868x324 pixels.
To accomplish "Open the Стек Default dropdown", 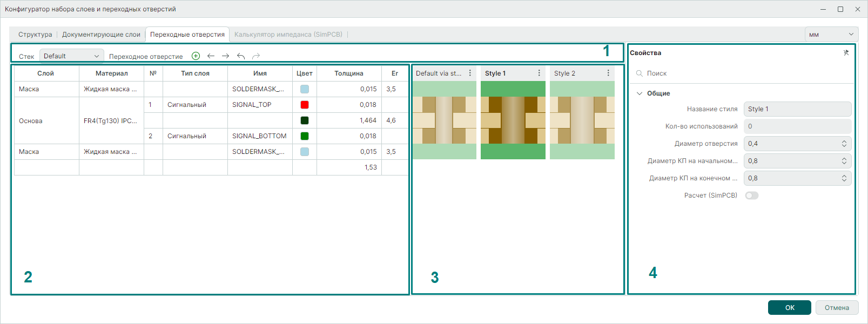I will [x=72, y=56].
